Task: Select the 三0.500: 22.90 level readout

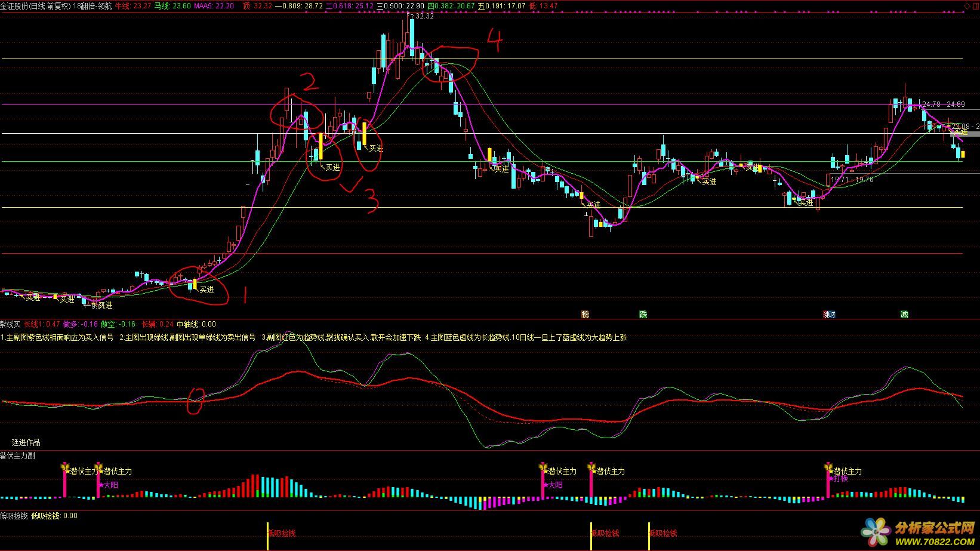Action: click(400, 5)
